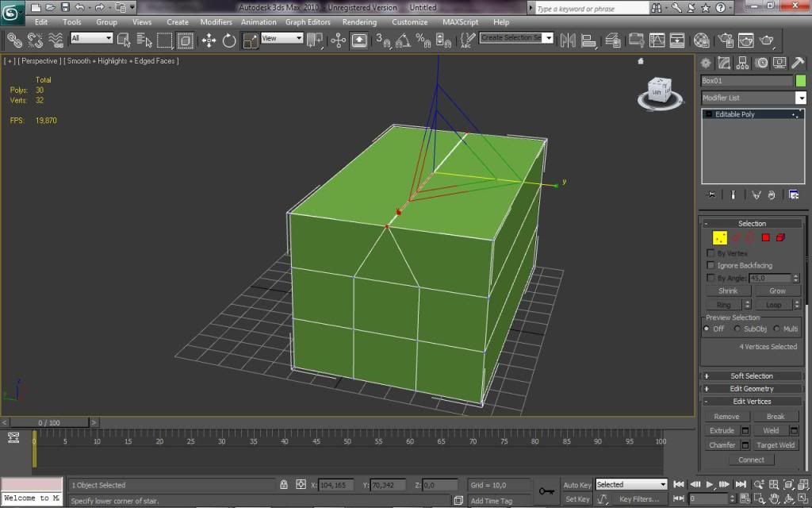Activate the Rotate tool in toolbar
Image resolution: width=812 pixels, height=508 pixels.
point(229,40)
